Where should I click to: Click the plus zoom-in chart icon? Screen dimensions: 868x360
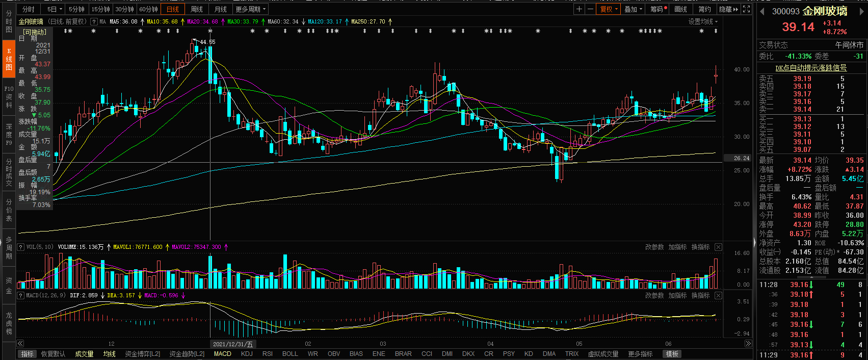point(579,9)
